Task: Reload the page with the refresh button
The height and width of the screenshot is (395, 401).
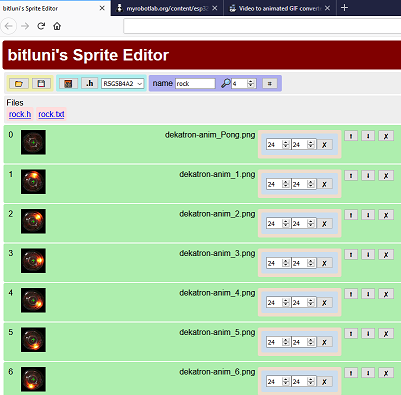Action: click(41, 26)
